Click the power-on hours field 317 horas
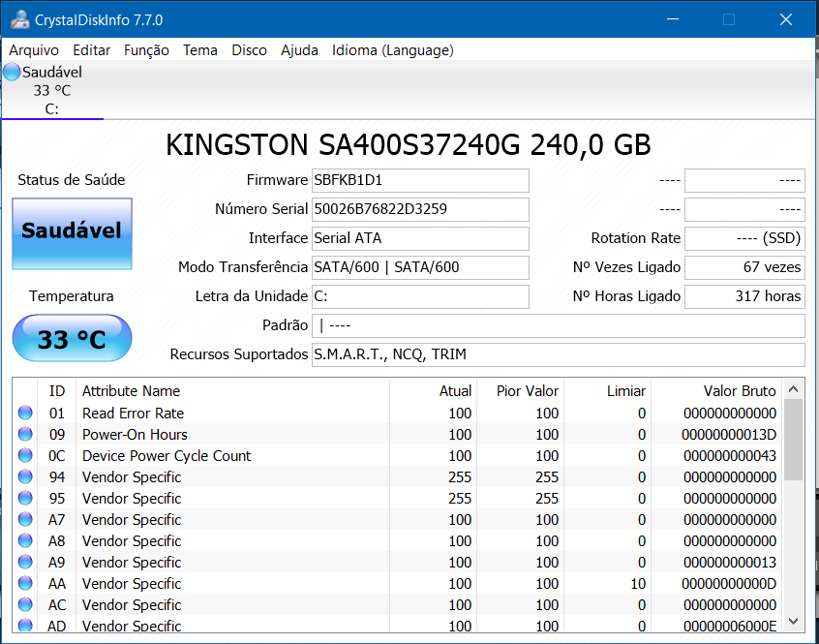Viewport: 819px width, 644px height. (x=744, y=296)
